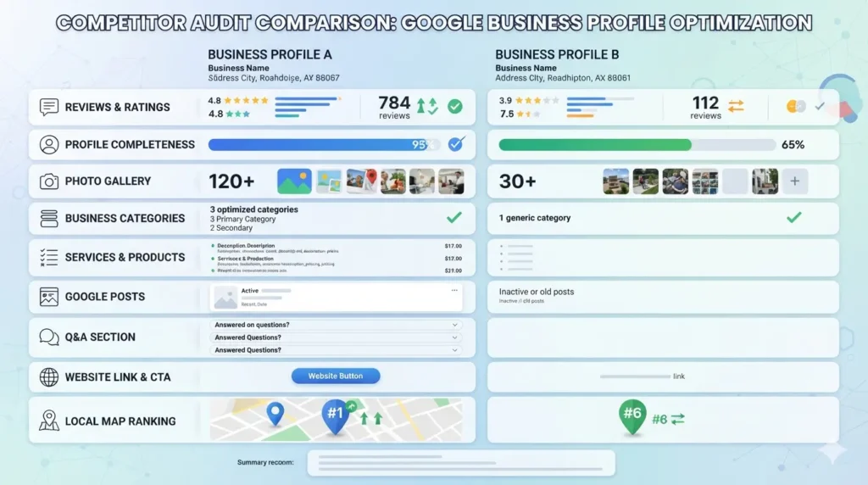Click the Services & Products checklist icon

click(x=48, y=258)
